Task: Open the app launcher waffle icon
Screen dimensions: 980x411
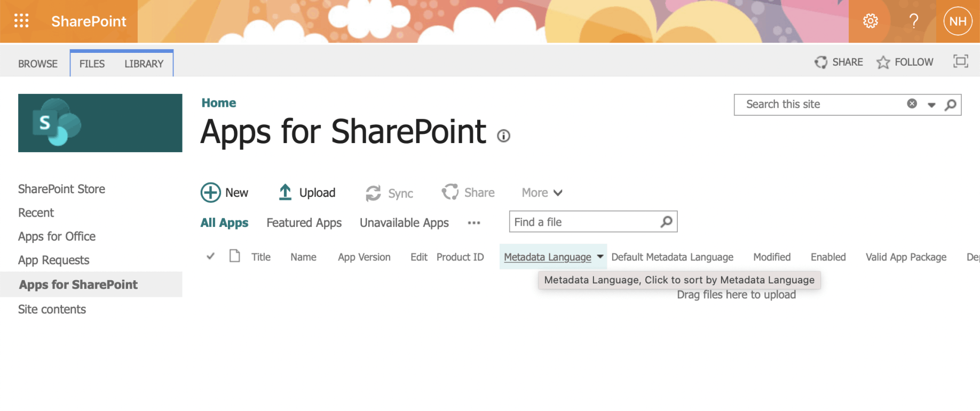Action: tap(21, 21)
